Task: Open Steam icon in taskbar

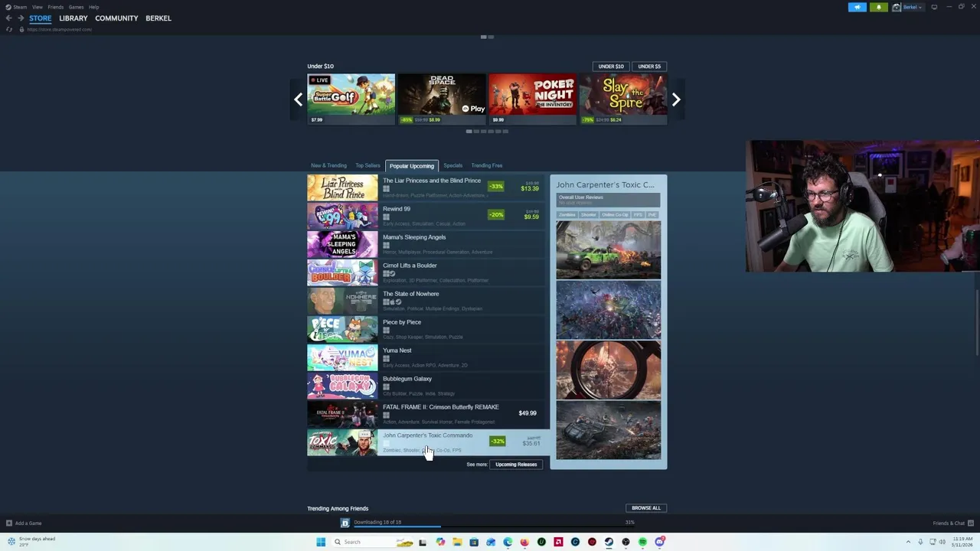Action: point(609,542)
